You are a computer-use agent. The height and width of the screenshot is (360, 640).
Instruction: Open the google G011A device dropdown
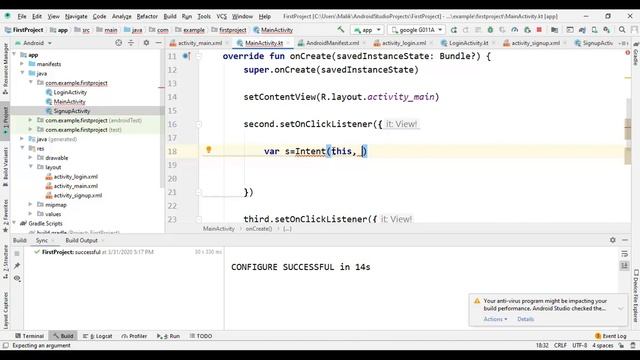pos(417,30)
